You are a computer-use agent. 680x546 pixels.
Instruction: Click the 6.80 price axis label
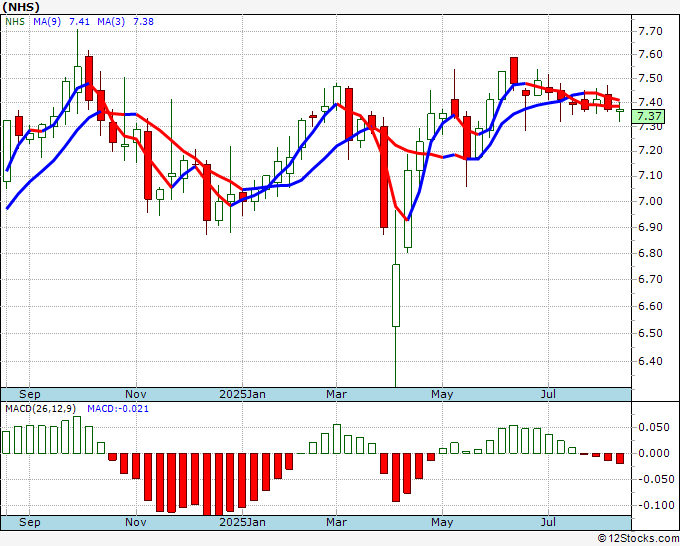click(650, 253)
